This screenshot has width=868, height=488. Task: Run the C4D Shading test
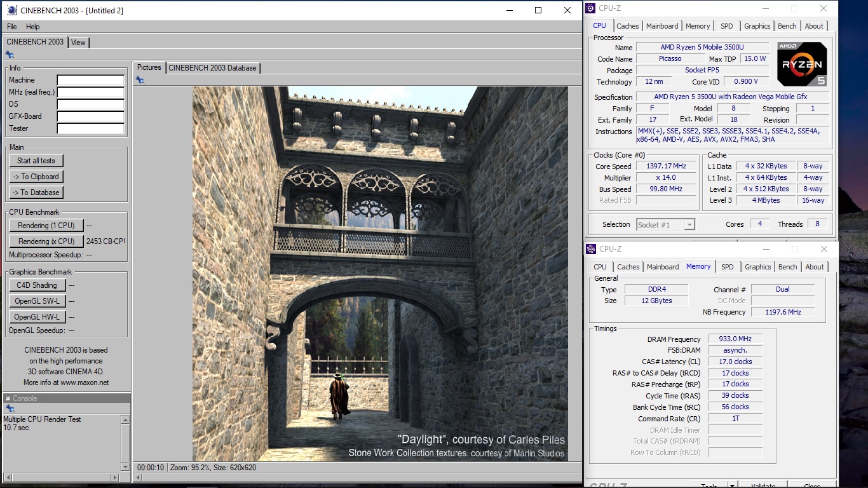(x=37, y=285)
